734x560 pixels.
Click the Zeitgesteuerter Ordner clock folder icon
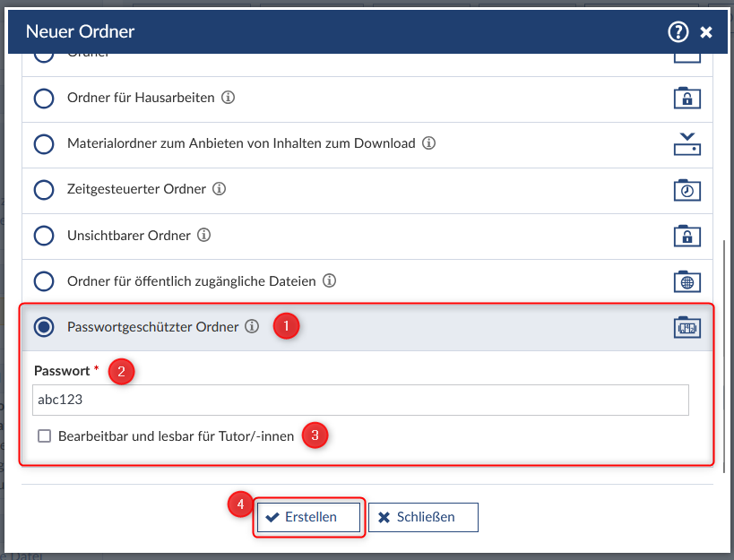click(687, 189)
